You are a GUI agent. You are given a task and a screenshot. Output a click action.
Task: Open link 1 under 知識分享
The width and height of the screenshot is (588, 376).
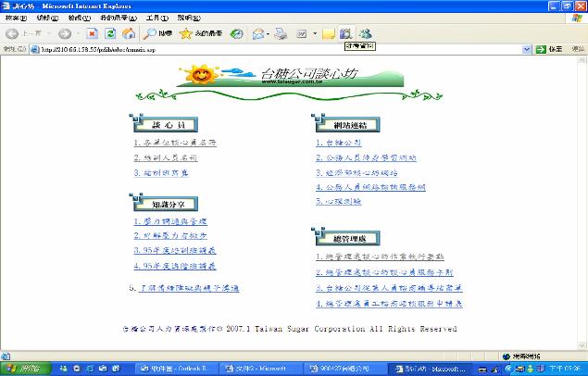click(170, 221)
